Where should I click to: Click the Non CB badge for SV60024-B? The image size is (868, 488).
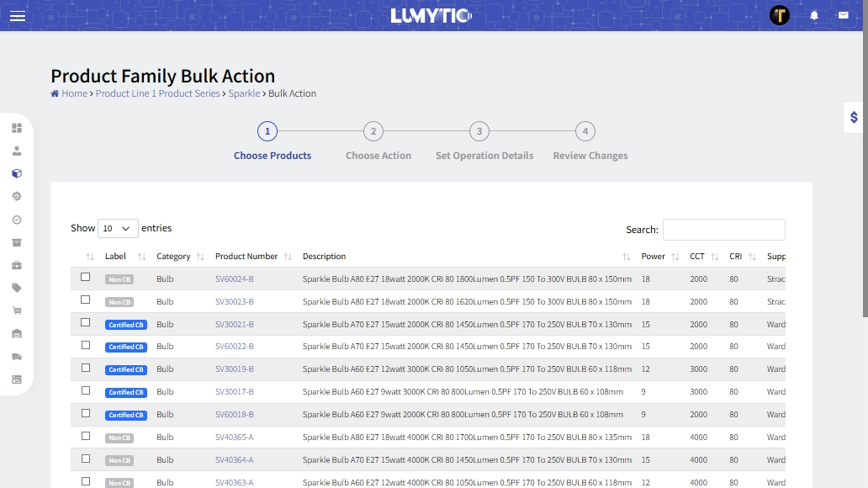pyautogui.click(x=119, y=279)
